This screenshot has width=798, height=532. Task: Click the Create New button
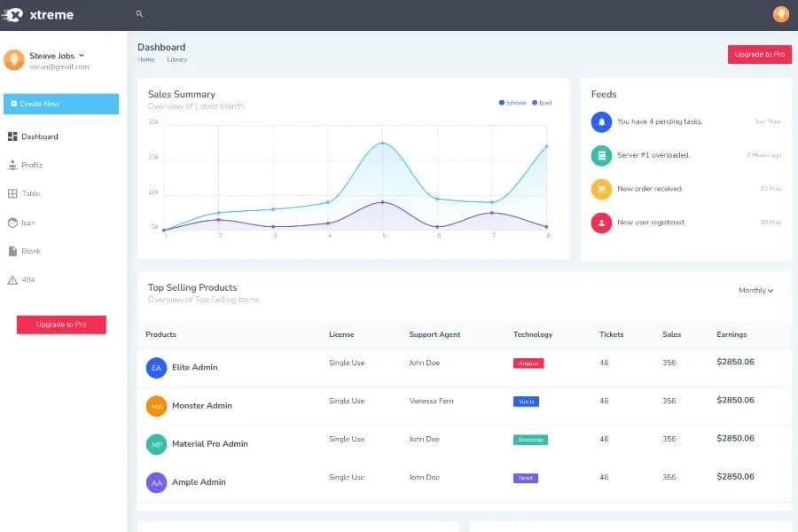tap(61, 104)
